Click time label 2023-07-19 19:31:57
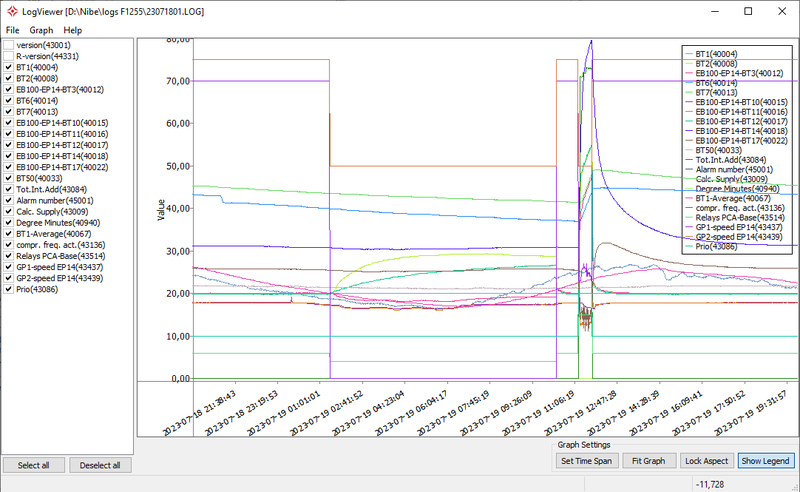This screenshot has height=492, width=800. (750, 414)
